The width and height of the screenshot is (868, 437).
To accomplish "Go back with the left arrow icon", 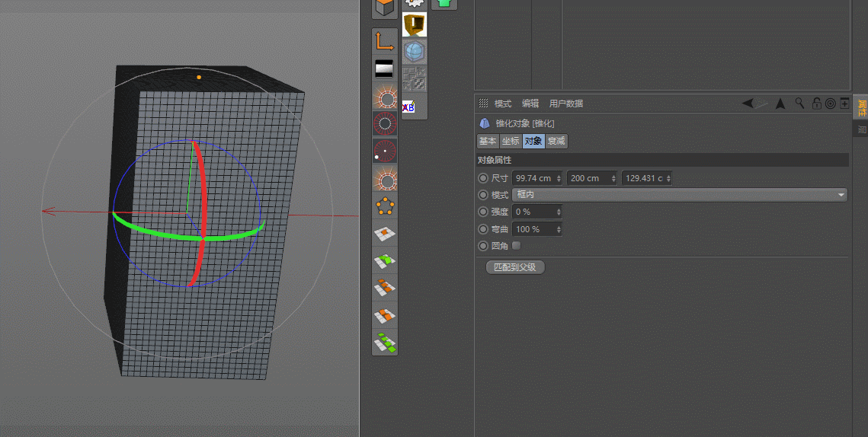I will pos(748,103).
